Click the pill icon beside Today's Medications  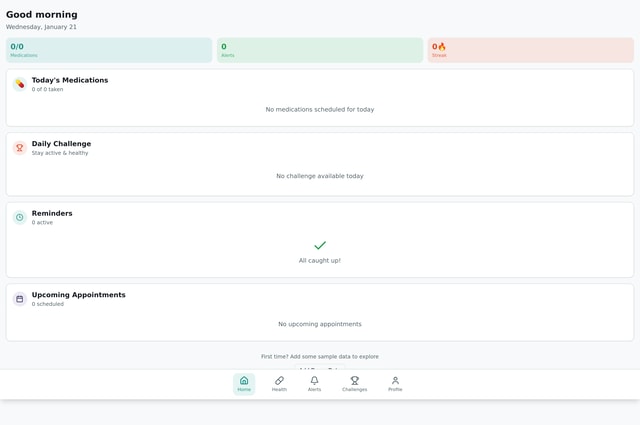(19, 84)
